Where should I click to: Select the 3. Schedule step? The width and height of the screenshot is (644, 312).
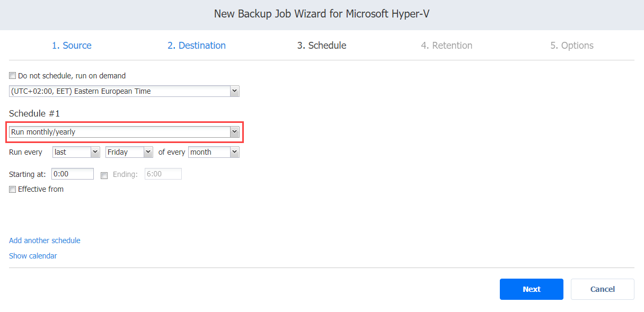(x=322, y=46)
